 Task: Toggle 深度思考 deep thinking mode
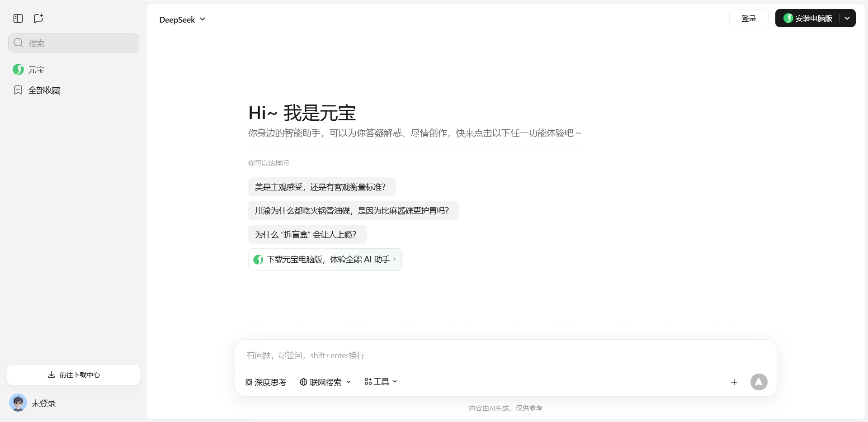[x=265, y=382]
